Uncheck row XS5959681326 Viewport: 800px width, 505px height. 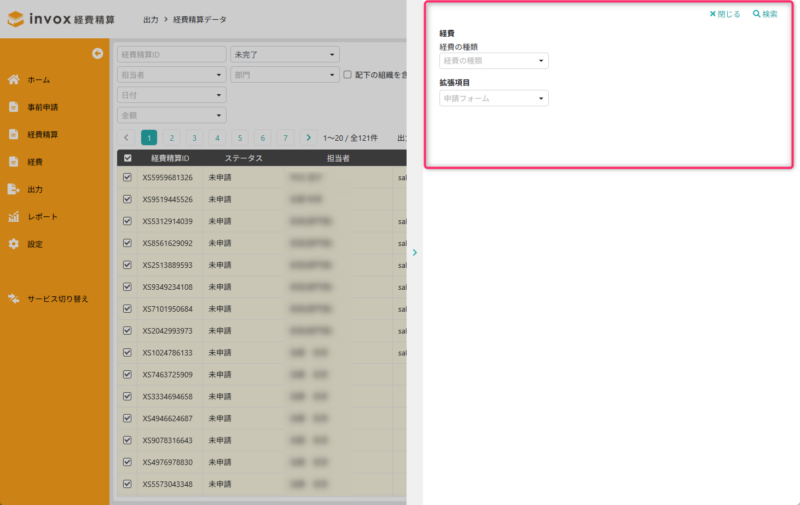click(127, 178)
